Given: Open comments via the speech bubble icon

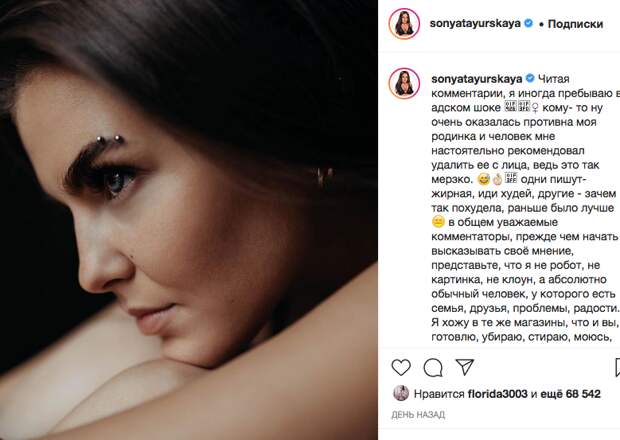Looking at the screenshot, I should click(433, 367).
